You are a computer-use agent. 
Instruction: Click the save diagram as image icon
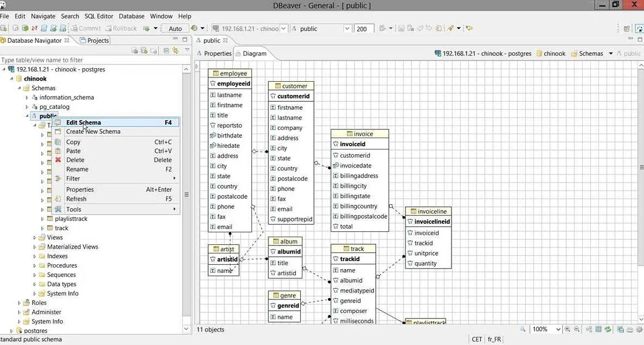click(620, 329)
